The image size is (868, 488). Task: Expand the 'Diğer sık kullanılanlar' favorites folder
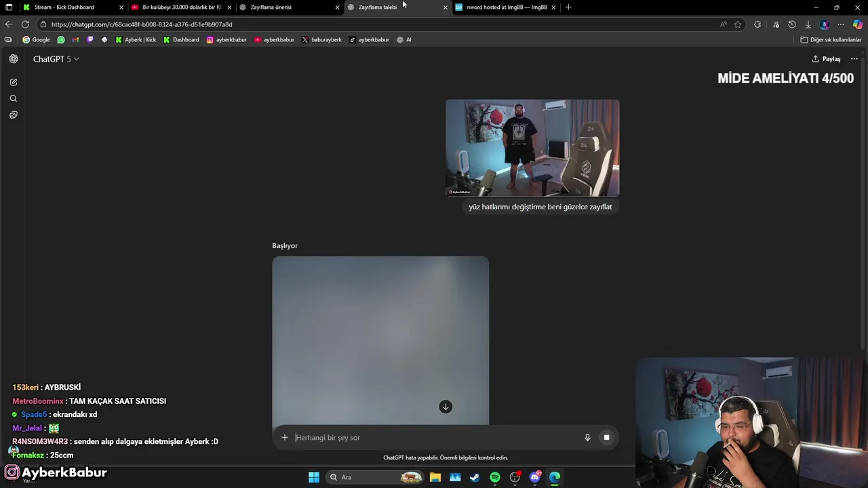pyautogui.click(x=831, y=40)
